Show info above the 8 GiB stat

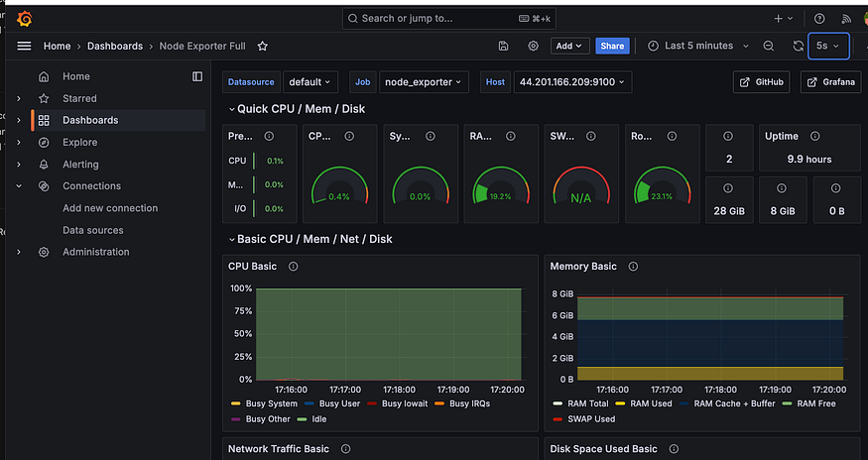(x=782, y=188)
